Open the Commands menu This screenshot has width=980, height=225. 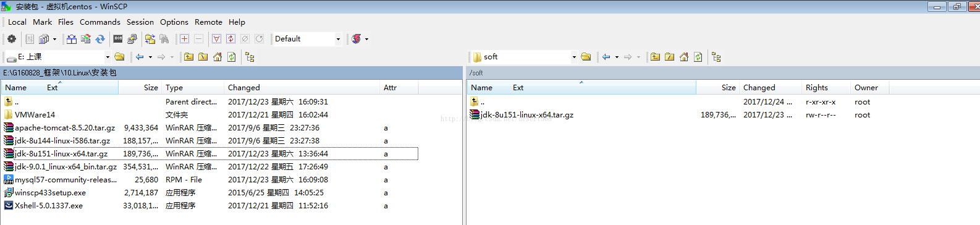[x=100, y=22]
